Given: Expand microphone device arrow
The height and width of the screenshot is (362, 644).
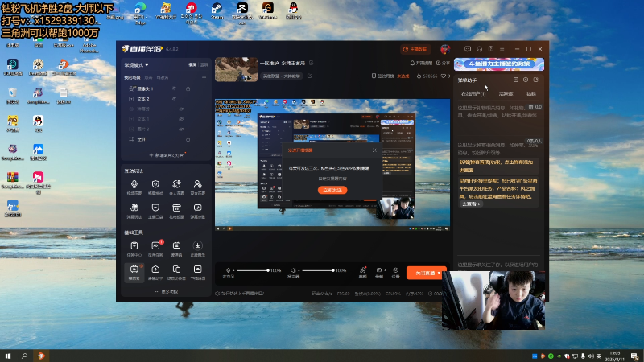Looking at the screenshot, I should pos(233,271).
